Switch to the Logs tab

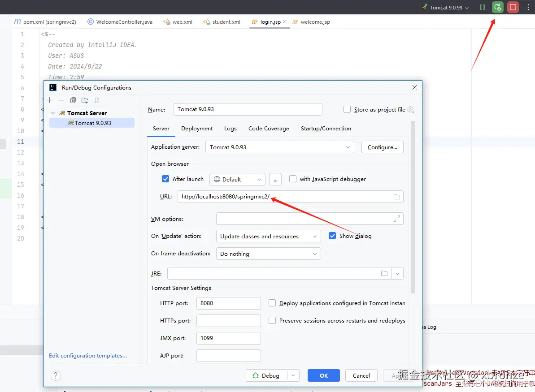(x=231, y=129)
